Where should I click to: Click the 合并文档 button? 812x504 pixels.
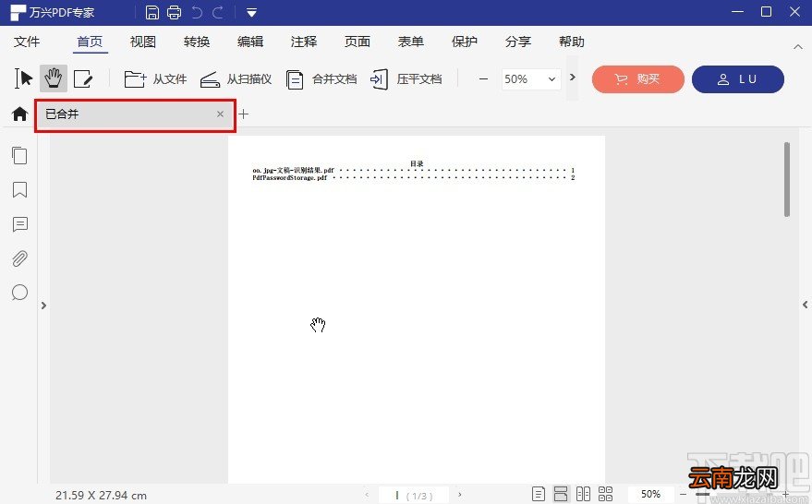coord(321,79)
